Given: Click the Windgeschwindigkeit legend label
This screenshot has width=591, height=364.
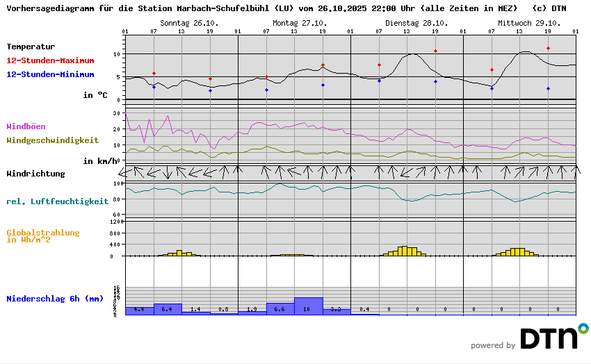Looking at the screenshot, I should 52,140.
